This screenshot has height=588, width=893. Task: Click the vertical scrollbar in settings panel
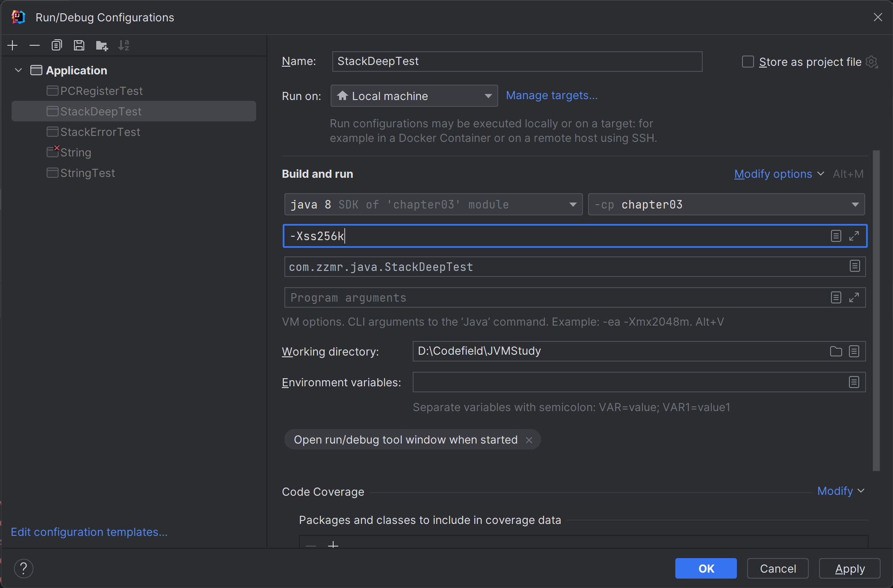(876, 310)
